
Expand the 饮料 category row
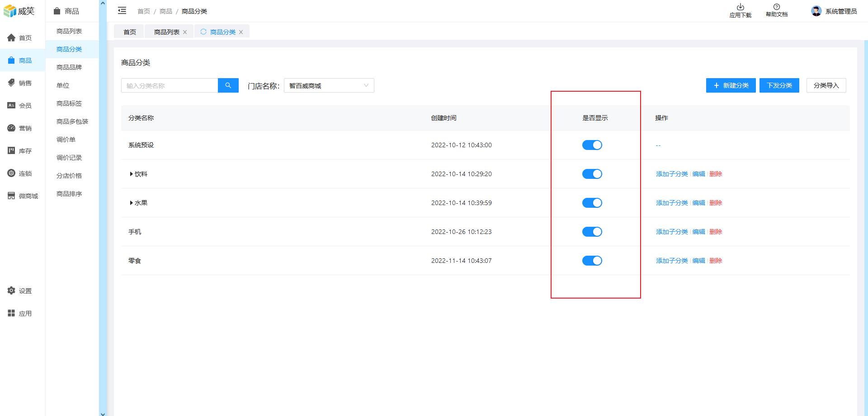point(131,174)
